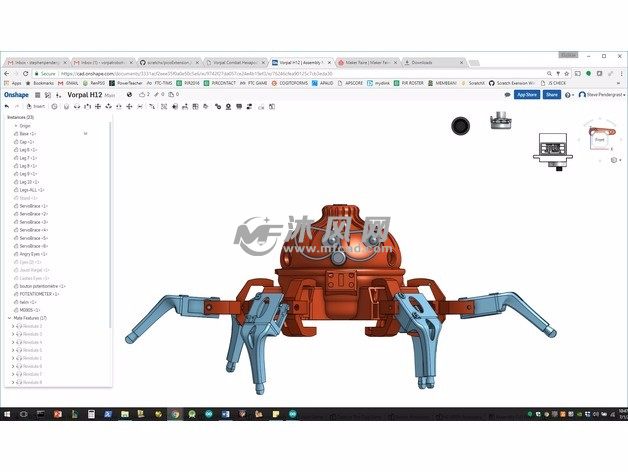Select Leg 6 <1> in the instances list
Viewport: 628px width, 472px height.
tap(28, 150)
